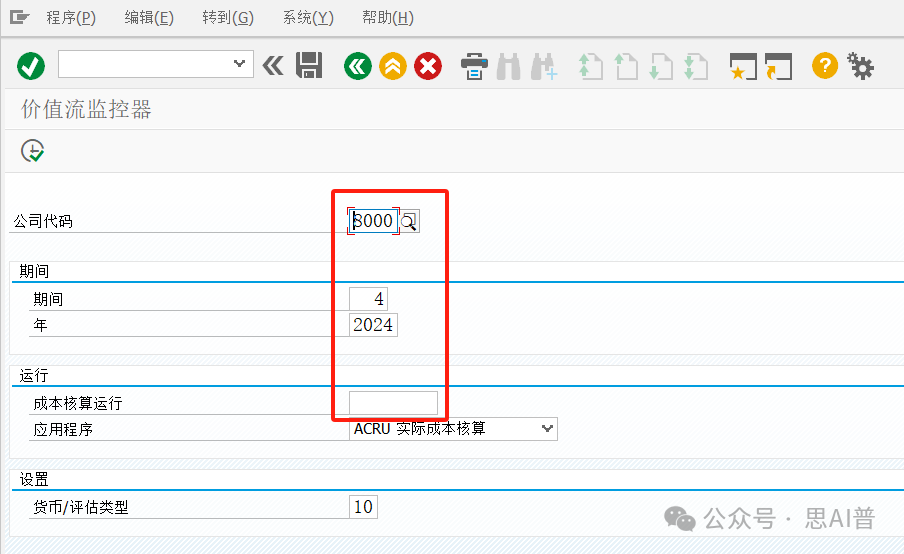Create new session window icon

743,66
